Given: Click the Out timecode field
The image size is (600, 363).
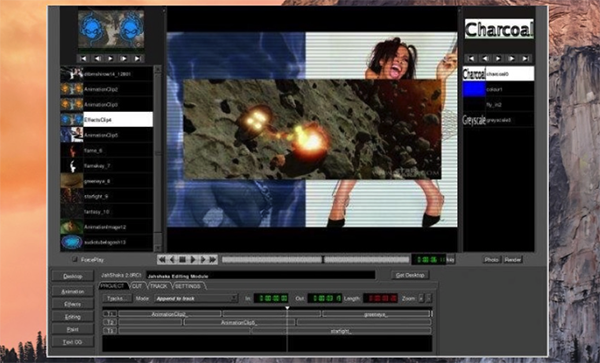Looking at the screenshot, I should 325,298.
